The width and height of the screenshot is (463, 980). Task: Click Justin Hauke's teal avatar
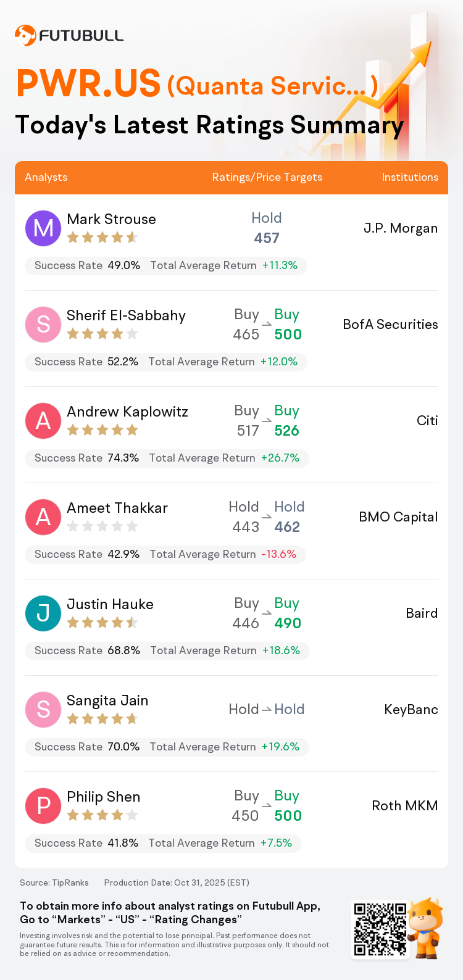[43, 613]
